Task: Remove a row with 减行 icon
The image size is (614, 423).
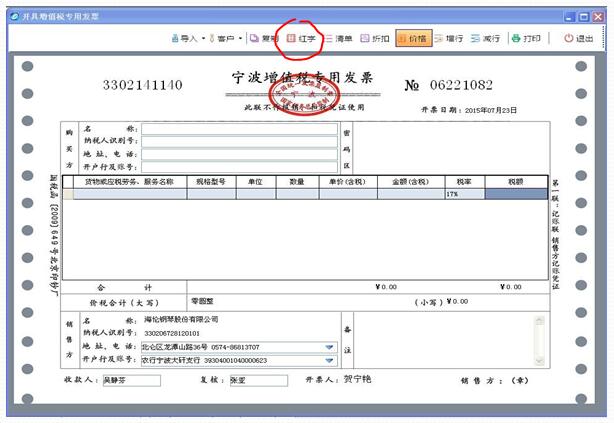Action: (485, 38)
